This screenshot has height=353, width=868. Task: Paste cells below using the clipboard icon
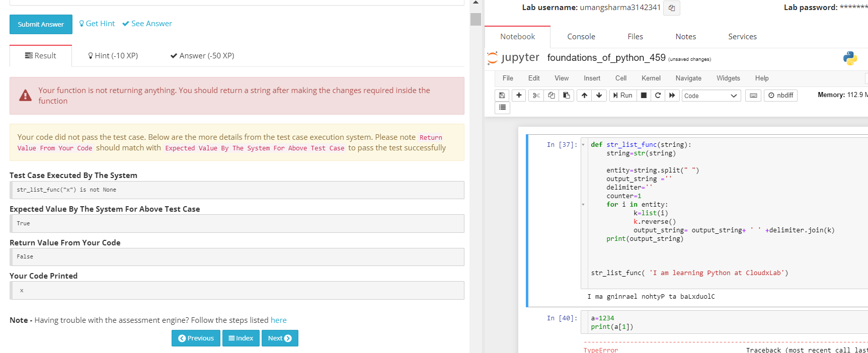pos(566,96)
